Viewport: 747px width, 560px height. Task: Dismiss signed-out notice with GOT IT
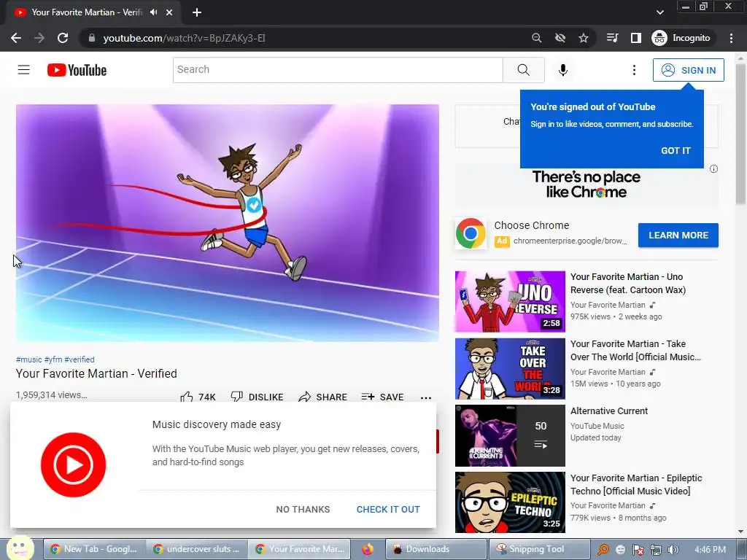click(x=676, y=150)
